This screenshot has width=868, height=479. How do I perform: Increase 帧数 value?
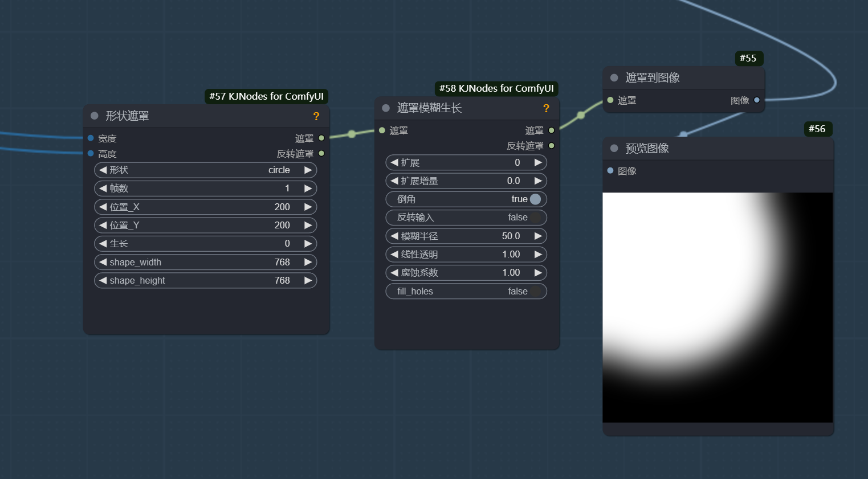point(308,188)
